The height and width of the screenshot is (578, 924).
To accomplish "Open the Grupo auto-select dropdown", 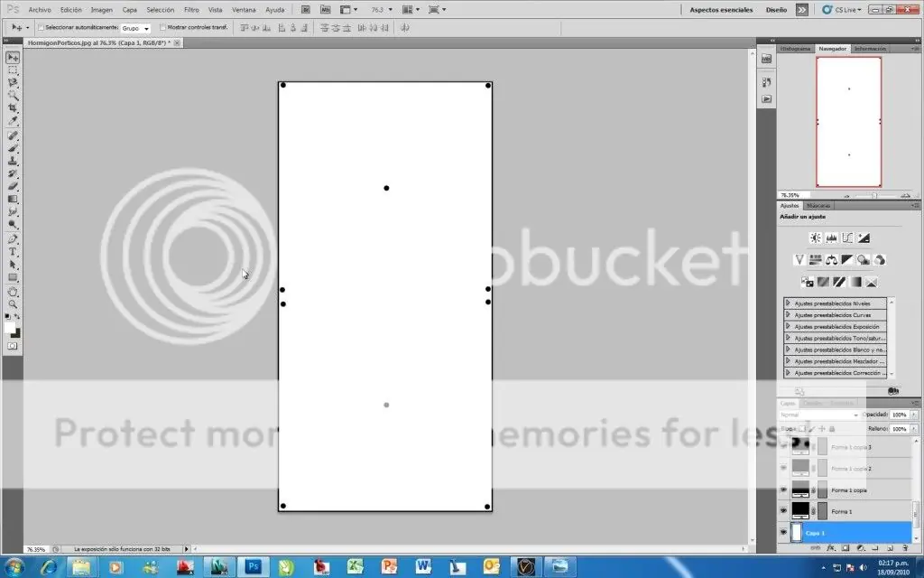I will point(135,28).
